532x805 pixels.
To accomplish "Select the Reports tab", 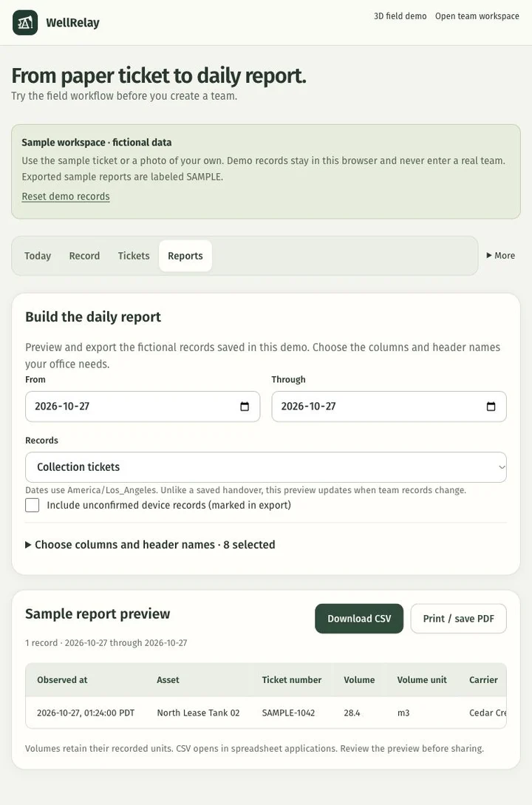I will [185, 256].
